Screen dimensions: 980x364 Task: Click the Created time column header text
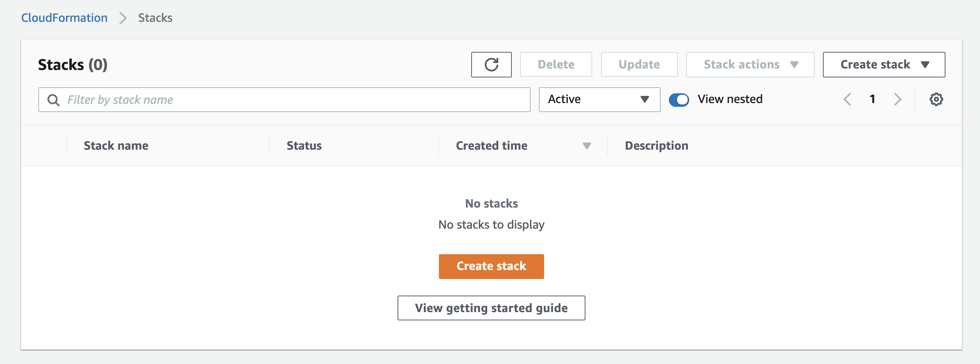coord(492,146)
